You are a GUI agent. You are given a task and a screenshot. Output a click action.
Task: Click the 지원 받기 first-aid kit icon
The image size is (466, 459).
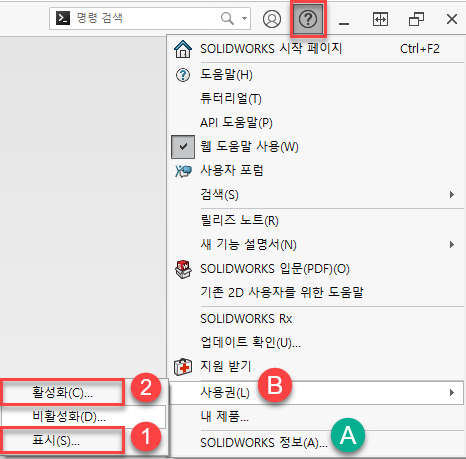click(183, 367)
